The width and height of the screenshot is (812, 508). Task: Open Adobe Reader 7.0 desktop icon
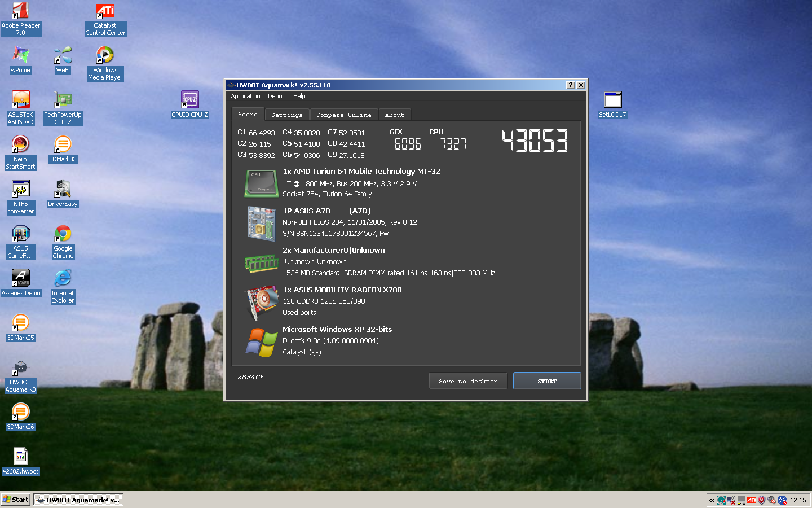[x=21, y=19]
